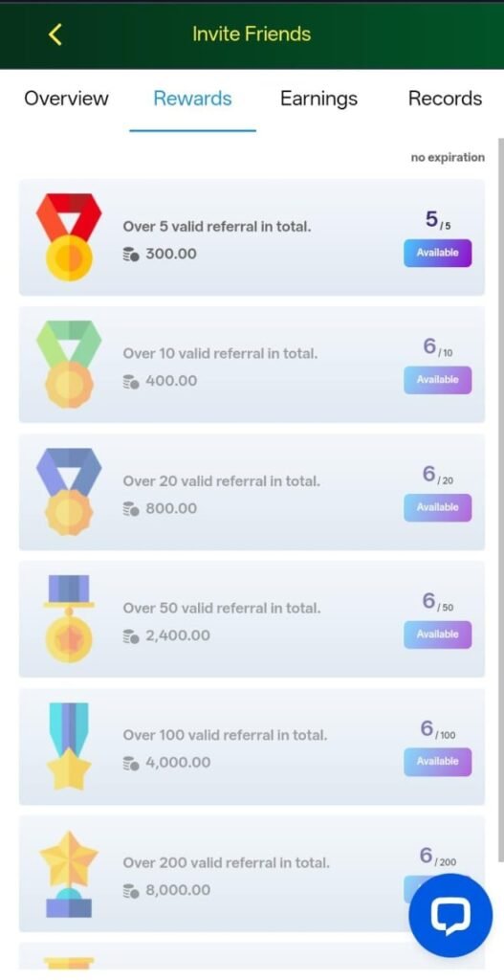
Task: Open the Records tab
Action: point(445,99)
